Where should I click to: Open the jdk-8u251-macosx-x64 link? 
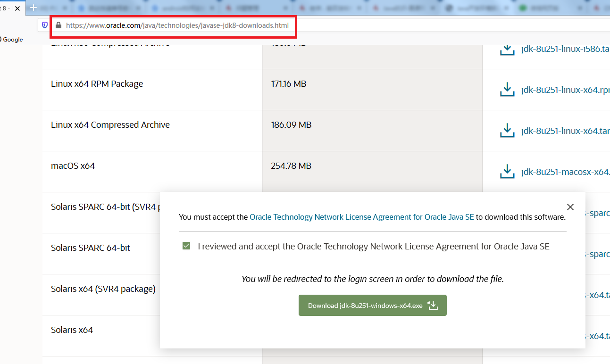(x=566, y=172)
